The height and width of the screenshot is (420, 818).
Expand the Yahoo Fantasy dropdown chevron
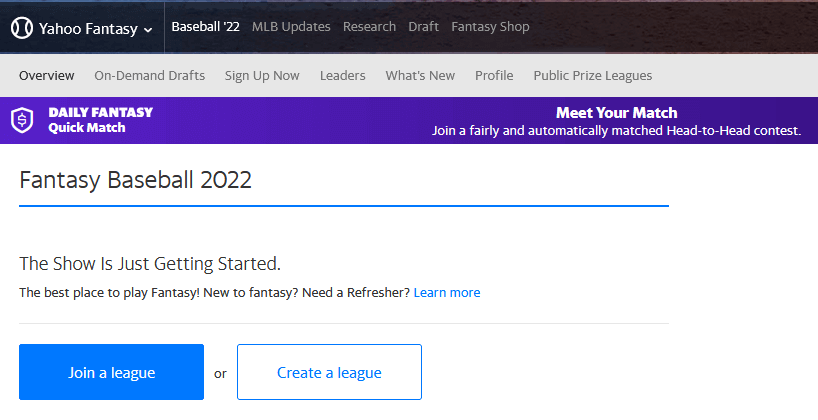click(x=148, y=29)
